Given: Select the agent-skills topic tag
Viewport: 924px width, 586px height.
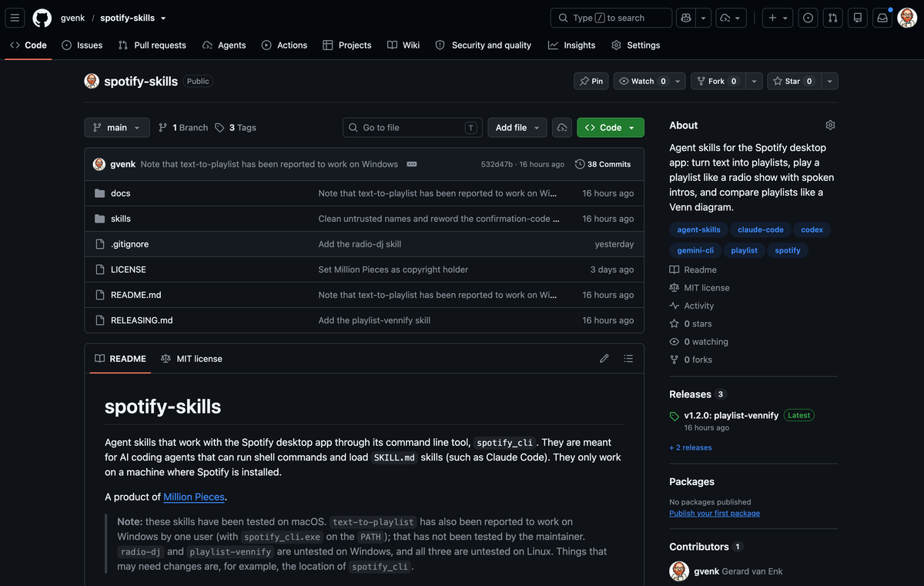Looking at the screenshot, I should [x=699, y=229].
